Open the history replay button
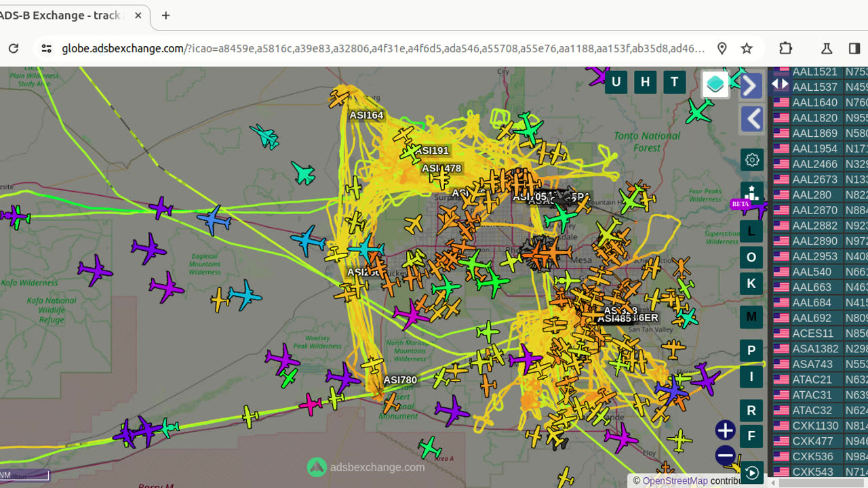Screen dimensions: 868x488 [x=751, y=472]
